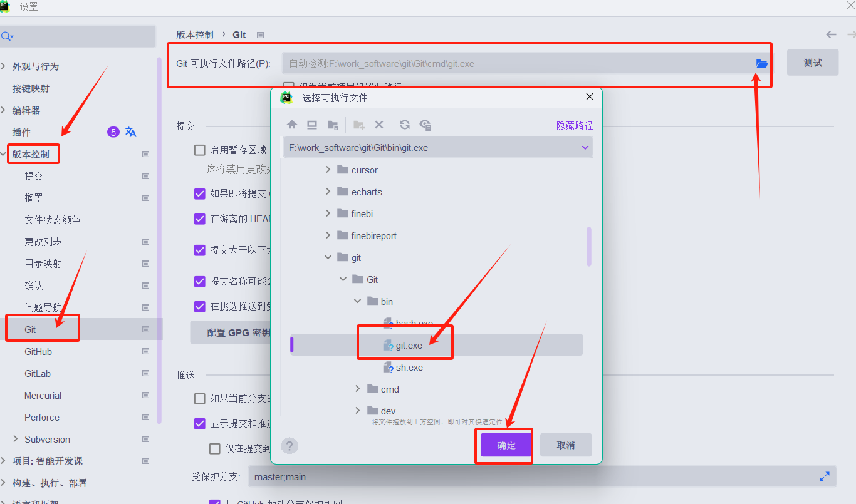Select GitLab in settings tree
856x504 pixels.
click(x=38, y=373)
